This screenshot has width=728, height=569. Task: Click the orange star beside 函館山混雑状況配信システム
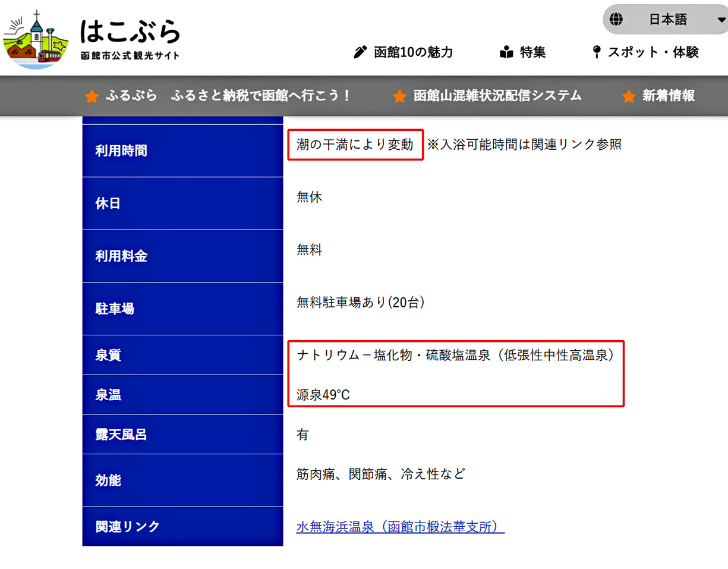click(x=399, y=96)
